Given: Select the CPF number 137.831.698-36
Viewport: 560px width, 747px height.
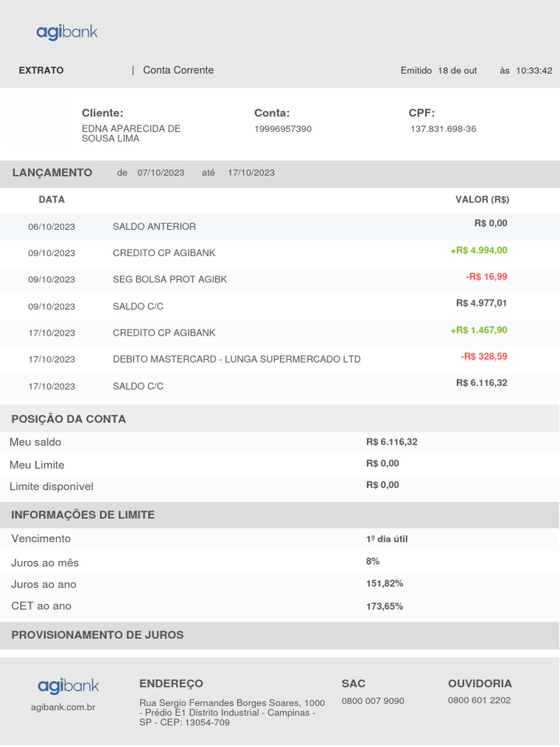Looking at the screenshot, I should coord(443,128).
